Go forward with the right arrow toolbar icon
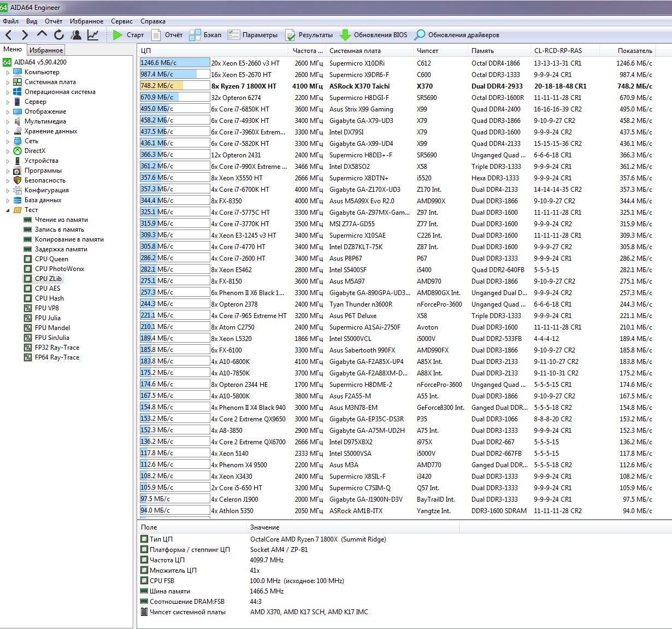Screen dimensions: 672x629 tap(25, 35)
